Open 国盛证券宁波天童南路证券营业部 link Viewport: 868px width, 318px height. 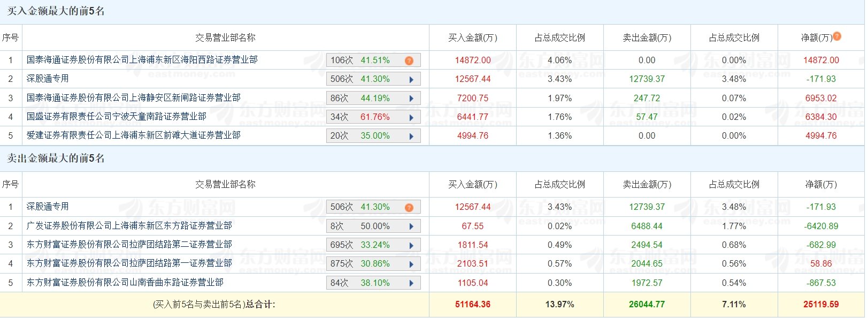click(x=117, y=116)
